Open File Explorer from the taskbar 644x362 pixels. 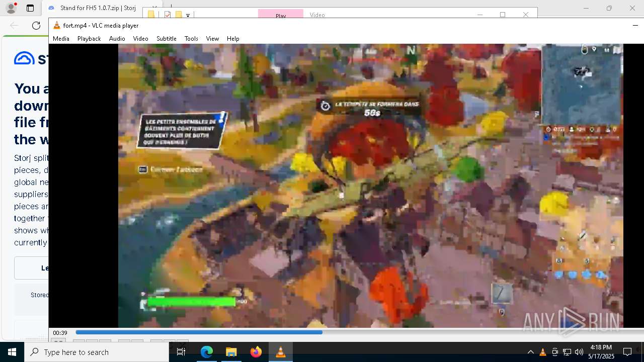231,352
